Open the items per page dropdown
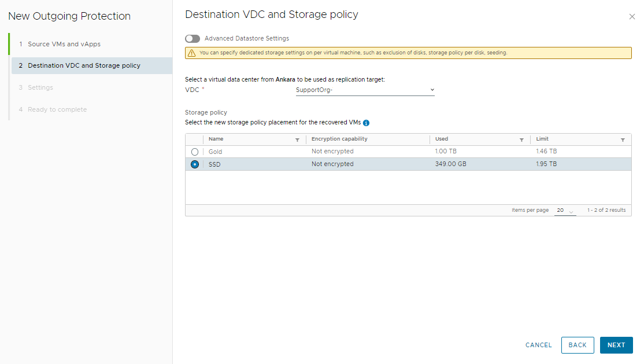The height and width of the screenshot is (364, 644). pos(565,210)
